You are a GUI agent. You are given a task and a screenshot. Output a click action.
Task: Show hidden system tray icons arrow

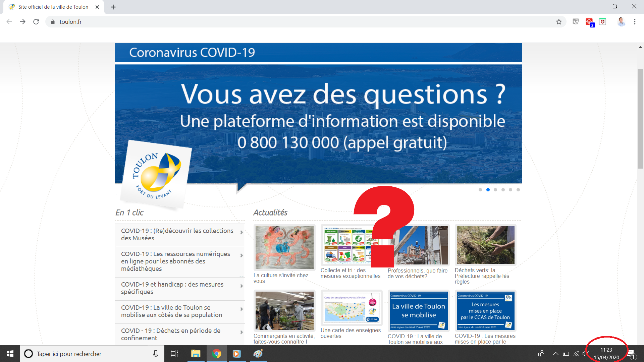555,354
